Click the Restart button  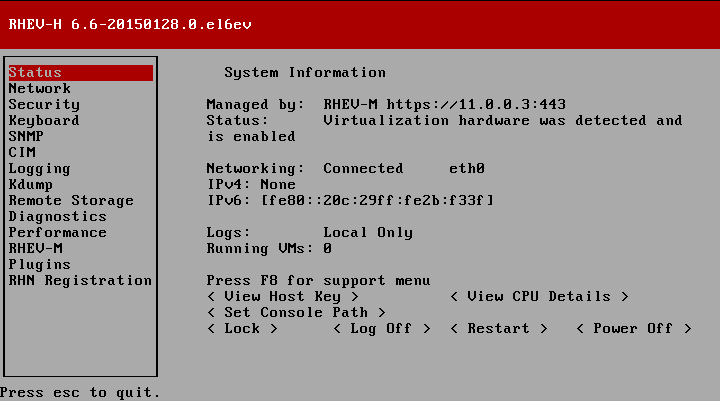499,329
